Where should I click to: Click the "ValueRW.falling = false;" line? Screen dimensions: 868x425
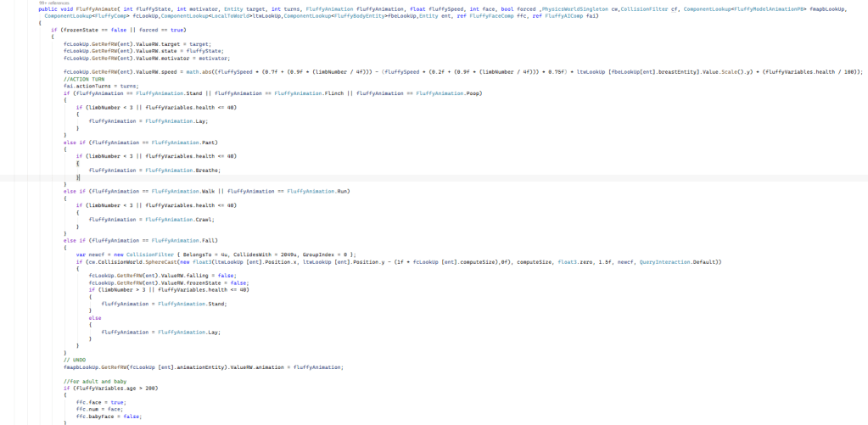(x=163, y=276)
